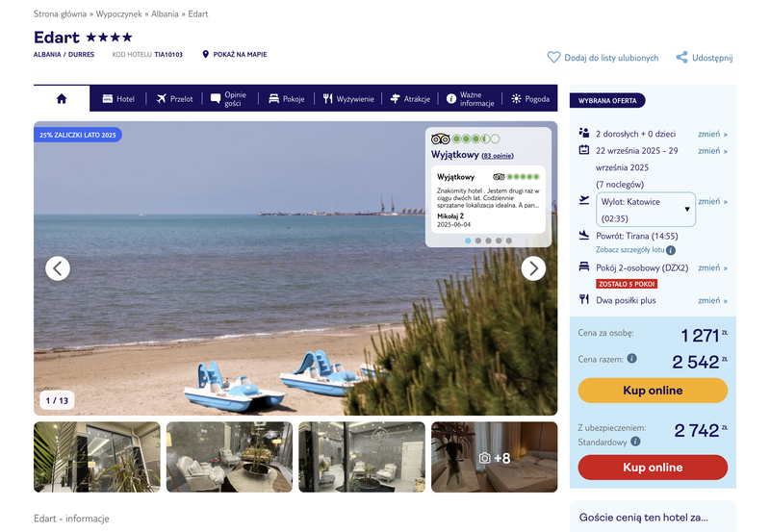Click zmień next to room type
The height and width of the screenshot is (532, 770).
pyautogui.click(x=712, y=267)
